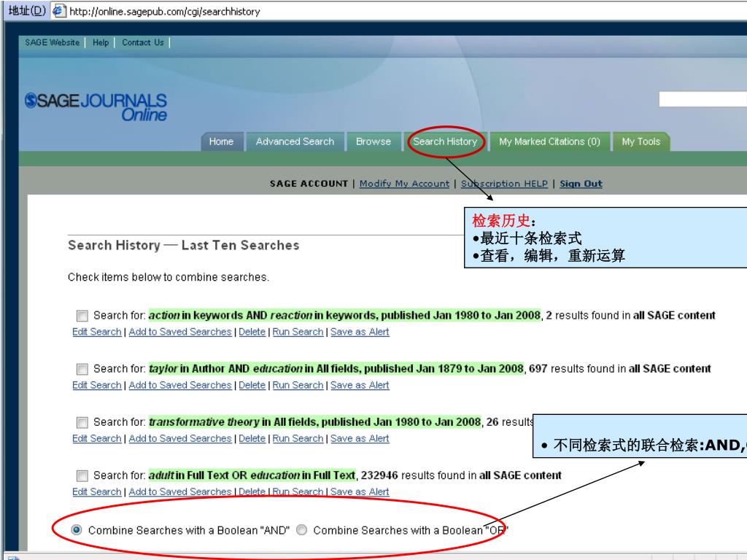
Task: Select Combine Searches with Boolean "OR"
Action: tap(302, 530)
